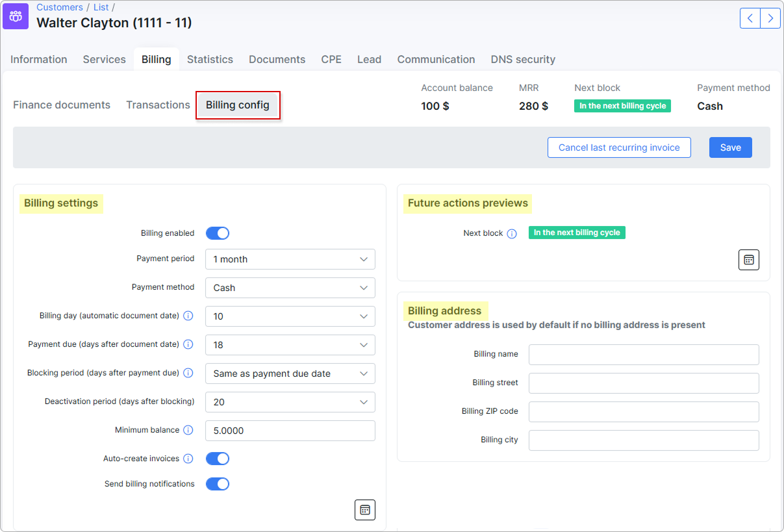
Task: Switch to the Services tab
Action: [105, 59]
